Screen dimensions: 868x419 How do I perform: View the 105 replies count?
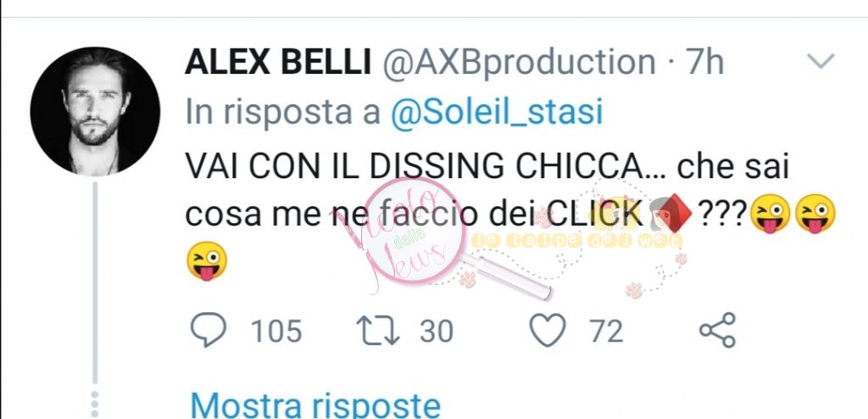(276, 332)
